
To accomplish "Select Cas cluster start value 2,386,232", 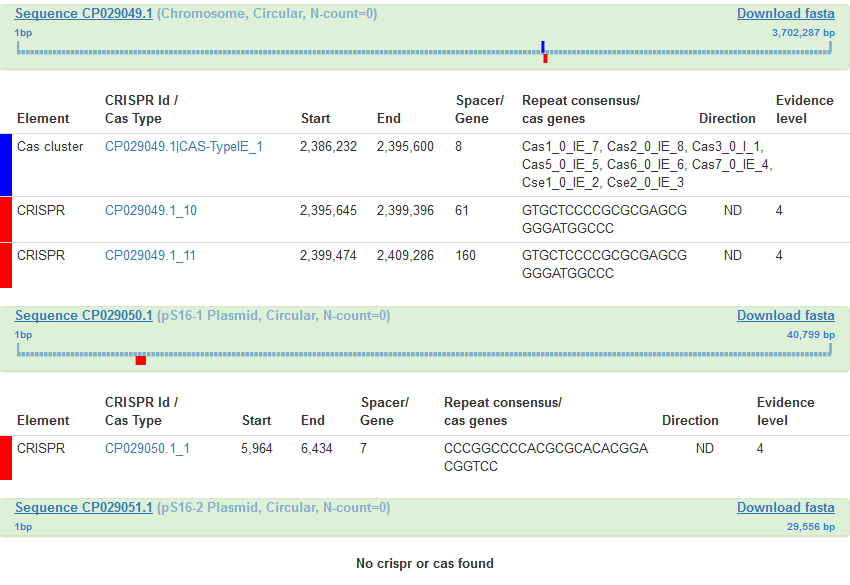I will click(329, 146).
